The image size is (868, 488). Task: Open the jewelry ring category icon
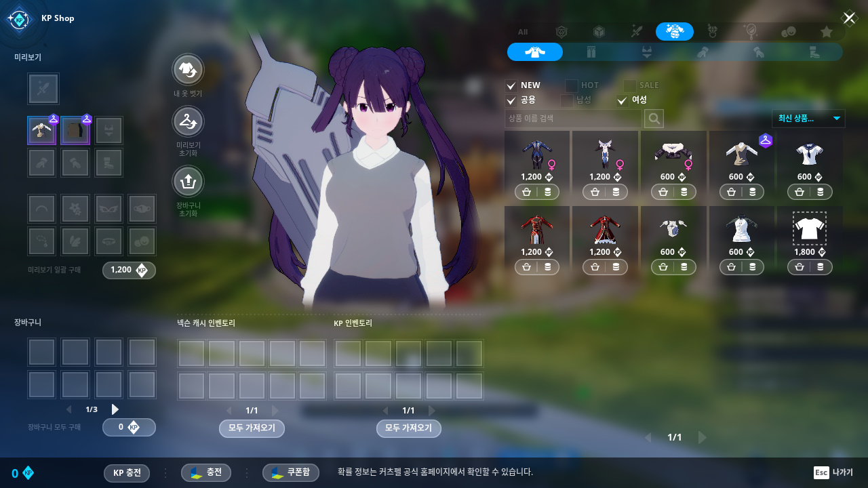click(x=712, y=31)
